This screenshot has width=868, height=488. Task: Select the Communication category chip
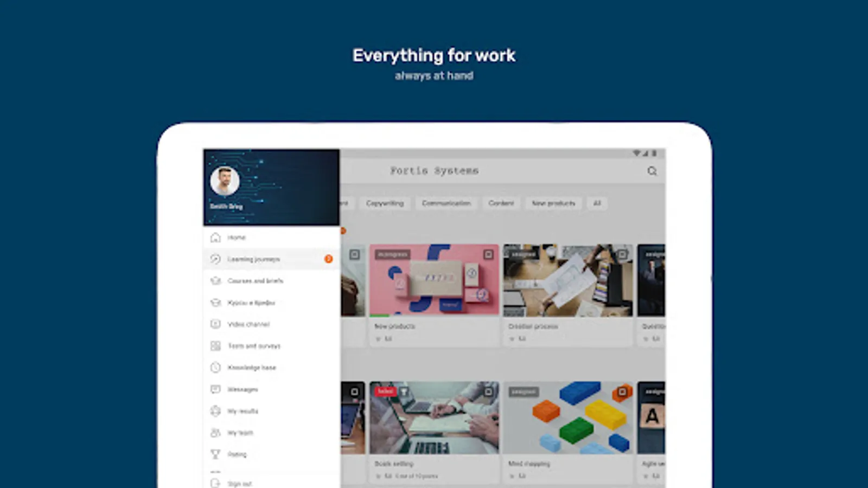446,203
